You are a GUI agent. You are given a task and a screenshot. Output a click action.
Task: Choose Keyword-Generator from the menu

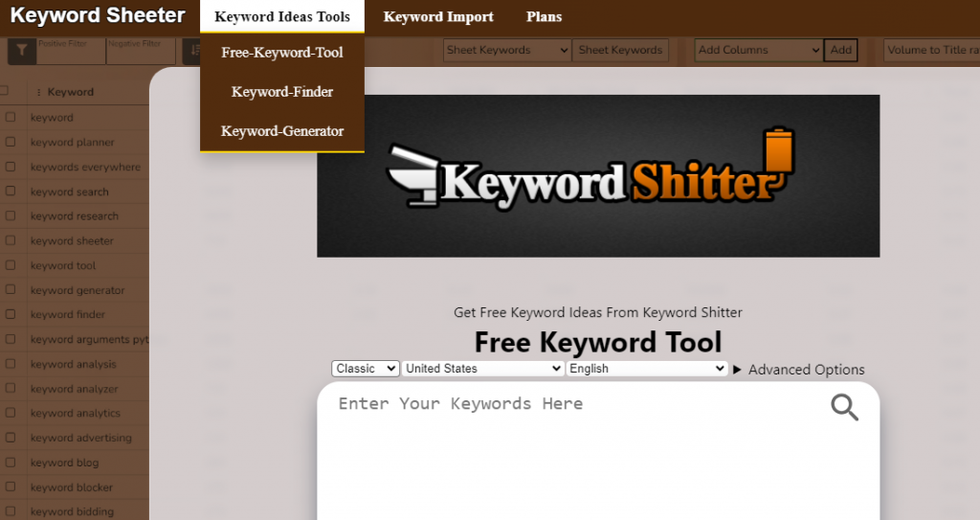pyautogui.click(x=282, y=131)
